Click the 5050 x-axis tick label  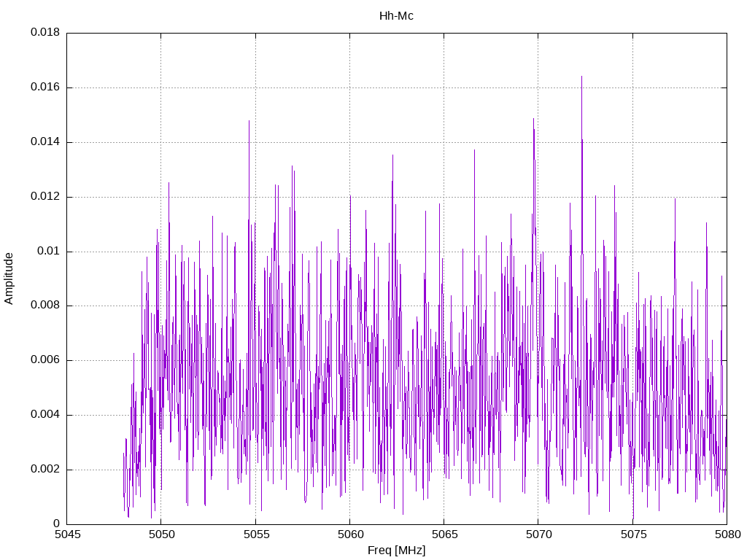pos(161,534)
